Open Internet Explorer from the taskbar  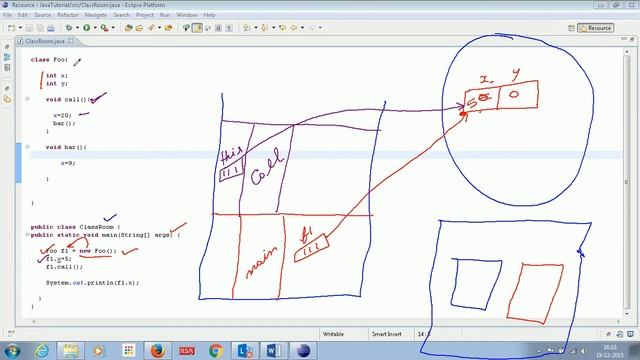pyautogui.click(x=42, y=351)
